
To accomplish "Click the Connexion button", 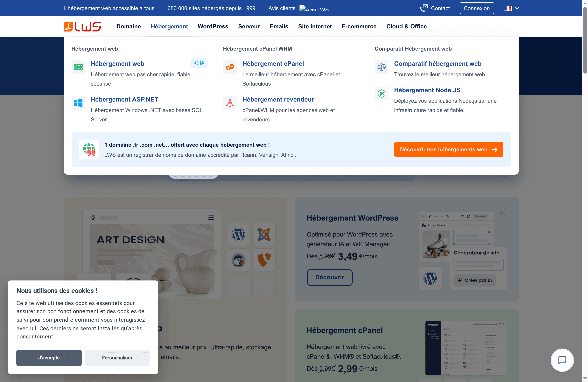I will point(477,8).
